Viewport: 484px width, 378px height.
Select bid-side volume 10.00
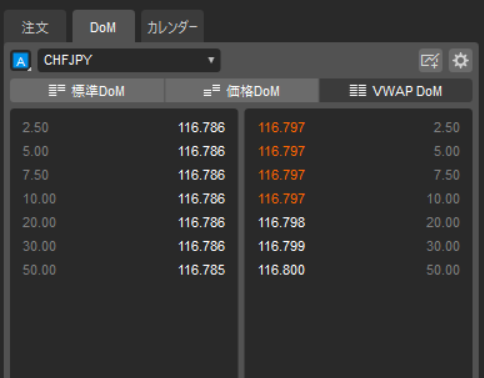[39, 199]
